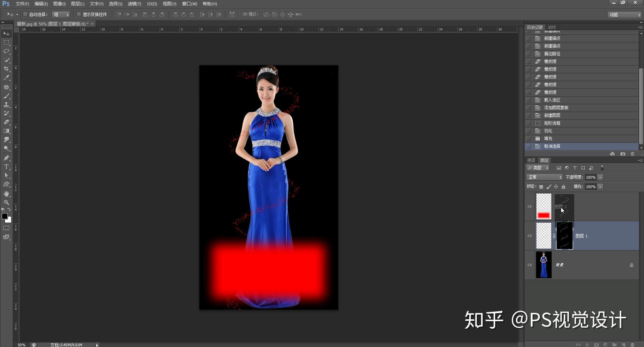
Task: Select the Clone Stamp tool
Action: pyautogui.click(x=6, y=105)
